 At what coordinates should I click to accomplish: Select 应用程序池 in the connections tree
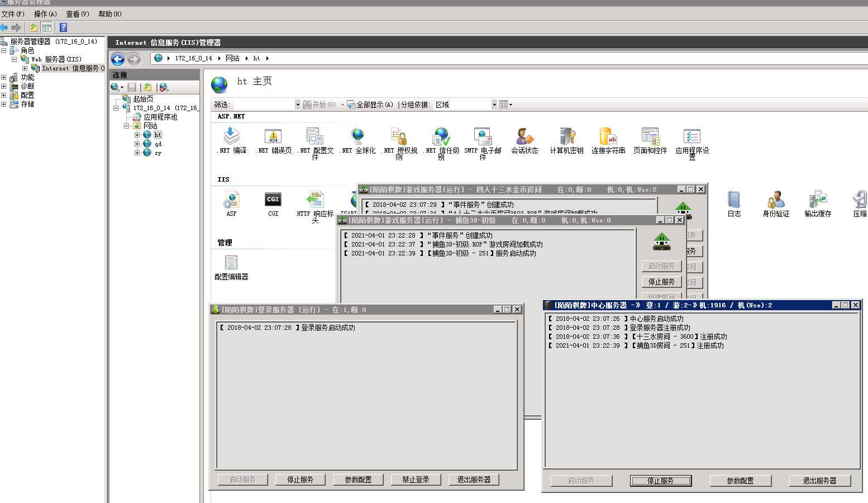coord(160,117)
